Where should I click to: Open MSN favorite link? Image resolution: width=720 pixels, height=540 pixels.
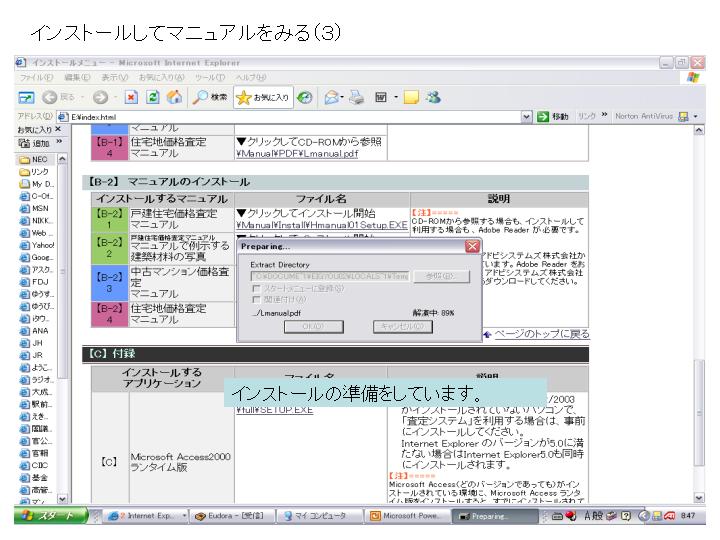[x=34, y=208]
